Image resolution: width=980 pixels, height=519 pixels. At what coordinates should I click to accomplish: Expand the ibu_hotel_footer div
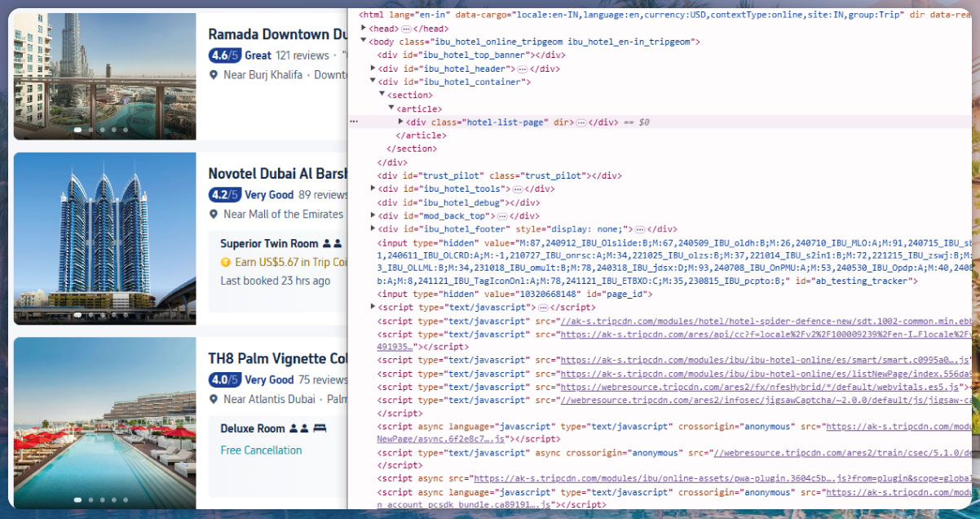point(373,229)
